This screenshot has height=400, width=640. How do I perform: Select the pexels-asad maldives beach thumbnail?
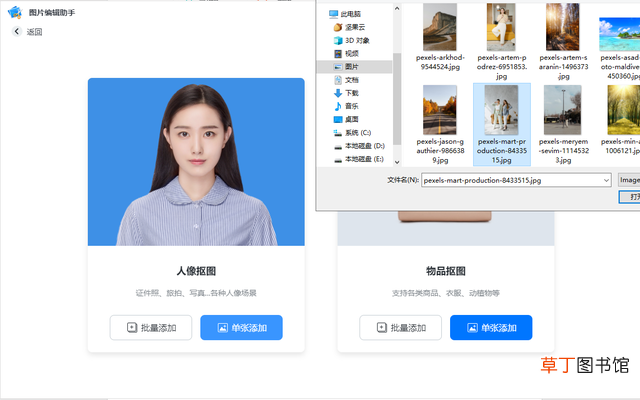619,34
